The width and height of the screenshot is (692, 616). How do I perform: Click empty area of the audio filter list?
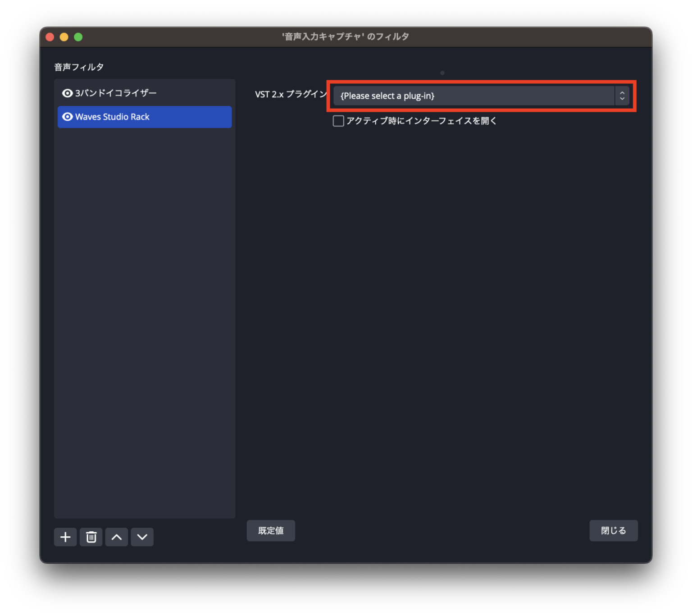point(144,315)
